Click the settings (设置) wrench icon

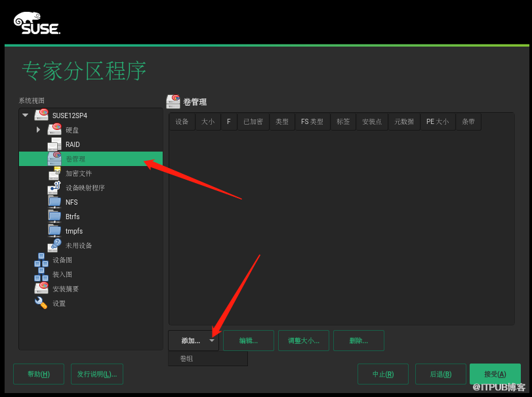click(41, 303)
